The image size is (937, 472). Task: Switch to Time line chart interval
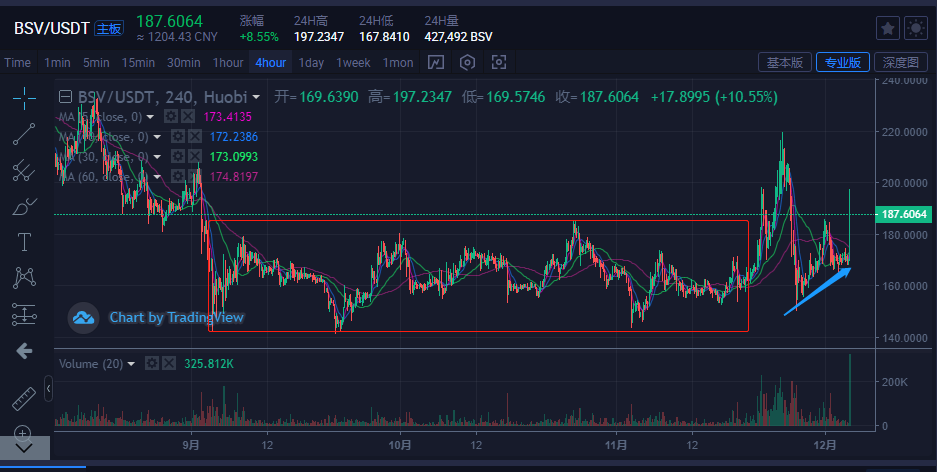pyautogui.click(x=17, y=63)
